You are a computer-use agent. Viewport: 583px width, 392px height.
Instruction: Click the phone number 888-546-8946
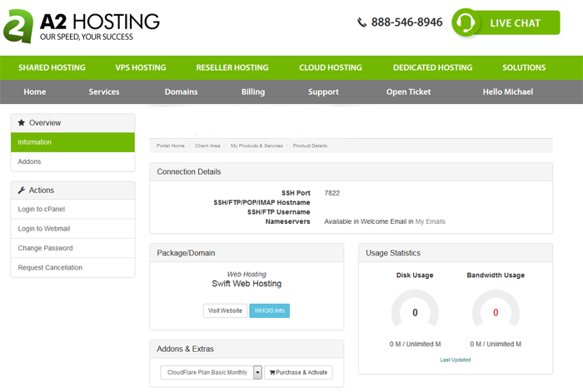click(x=406, y=22)
